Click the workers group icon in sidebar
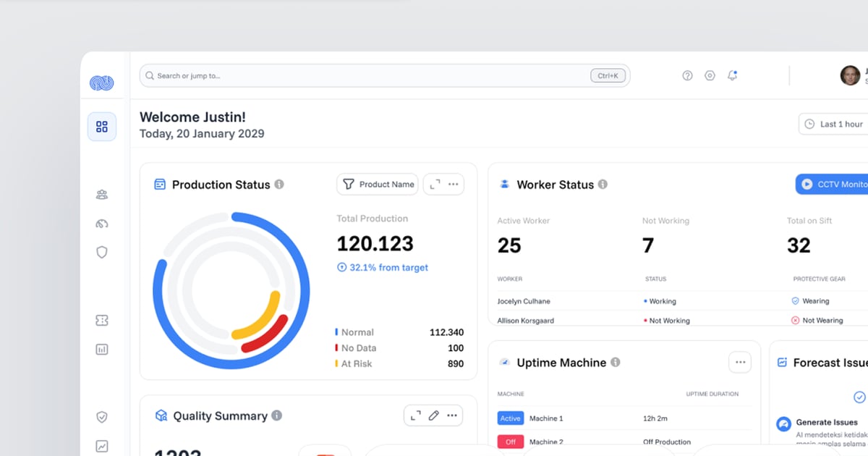The image size is (868, 456). pos(102,195)
